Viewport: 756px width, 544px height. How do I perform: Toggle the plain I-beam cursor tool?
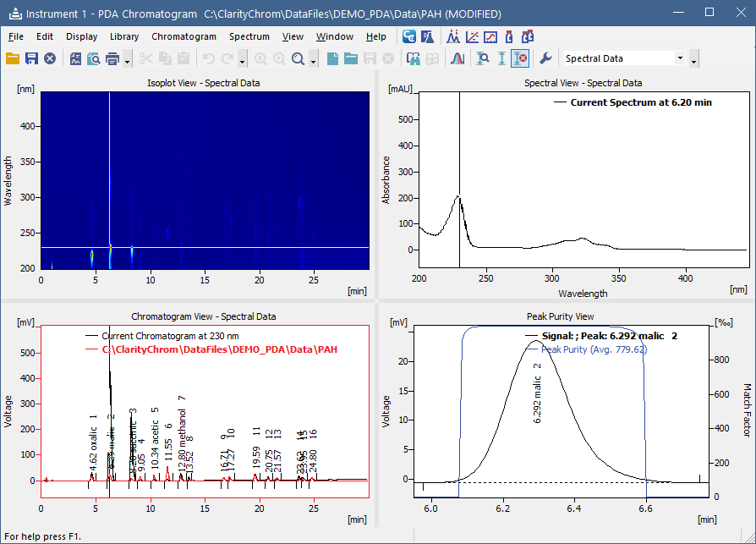point(503,59)
